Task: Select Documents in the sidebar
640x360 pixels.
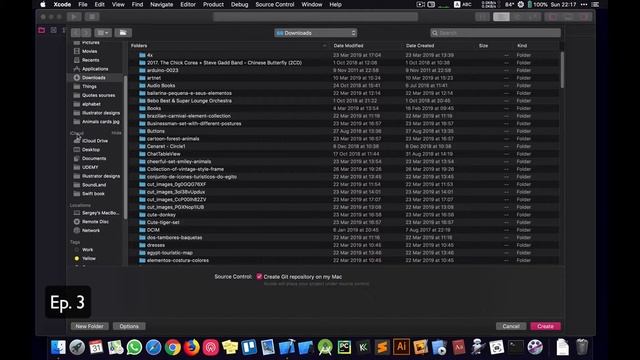Action: pyautogui.click(x=94, y=158)
